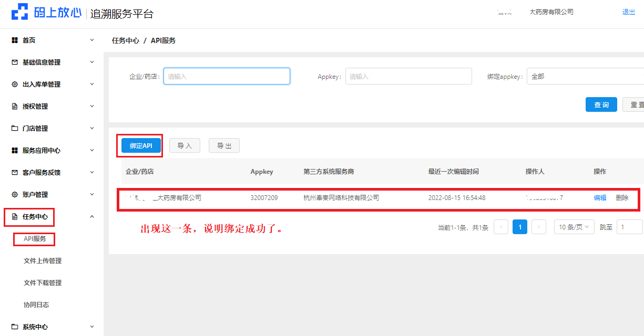Open the 绑定appkey dropdown showing 全部

coord(585,76)
